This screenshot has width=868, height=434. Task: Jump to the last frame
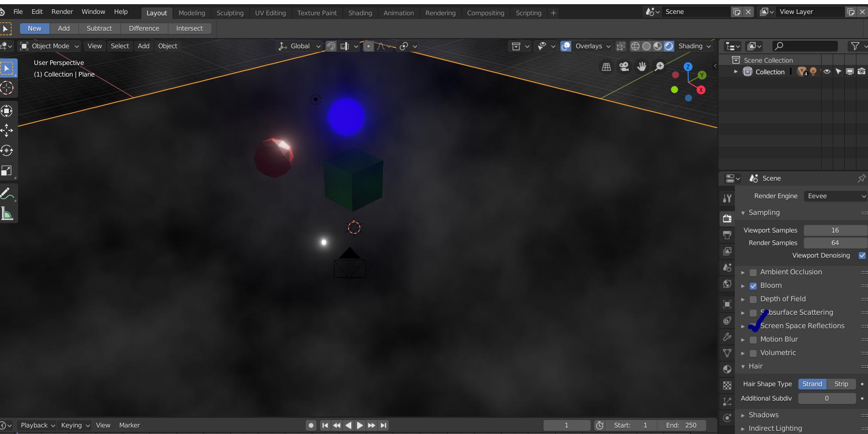pos(383,425)
